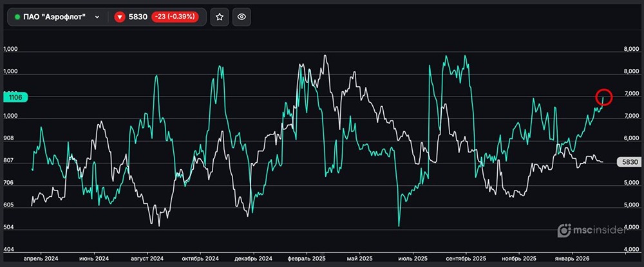The width and height of the screenshot is (644, 267).
Task: Click the 706 left axis label
Action: [8, 183]
